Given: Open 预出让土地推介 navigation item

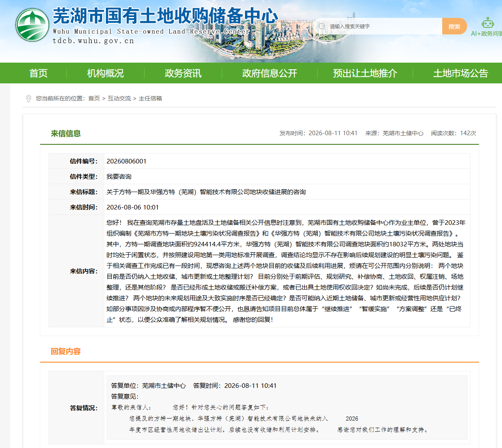Looking at the screenshot, I should [365, 73].
